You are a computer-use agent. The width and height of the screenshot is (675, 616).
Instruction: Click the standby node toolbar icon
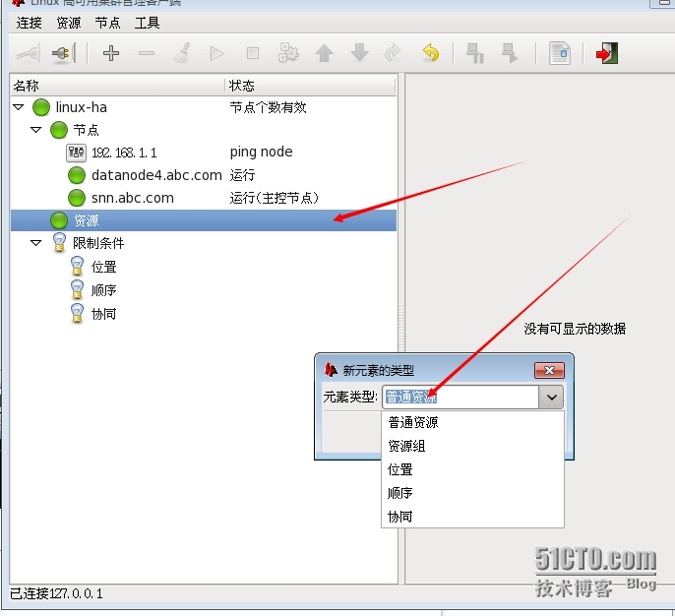[x=475, y=53]
